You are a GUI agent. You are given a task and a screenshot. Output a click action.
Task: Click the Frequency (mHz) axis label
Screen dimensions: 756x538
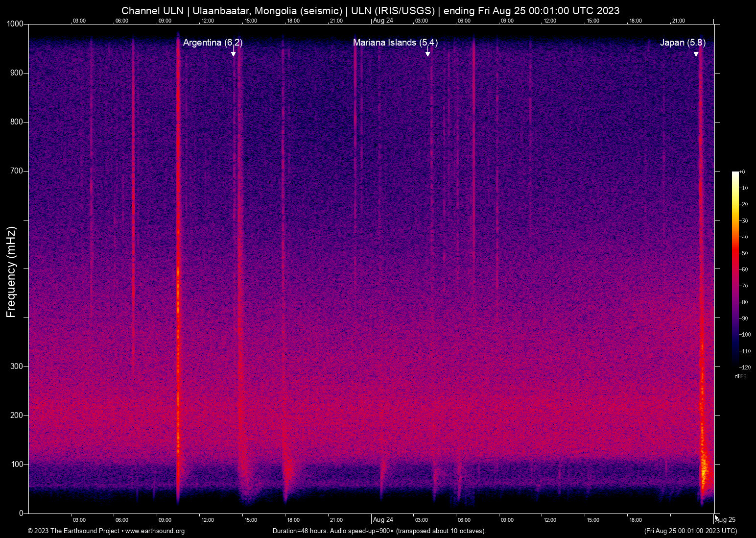11,272
